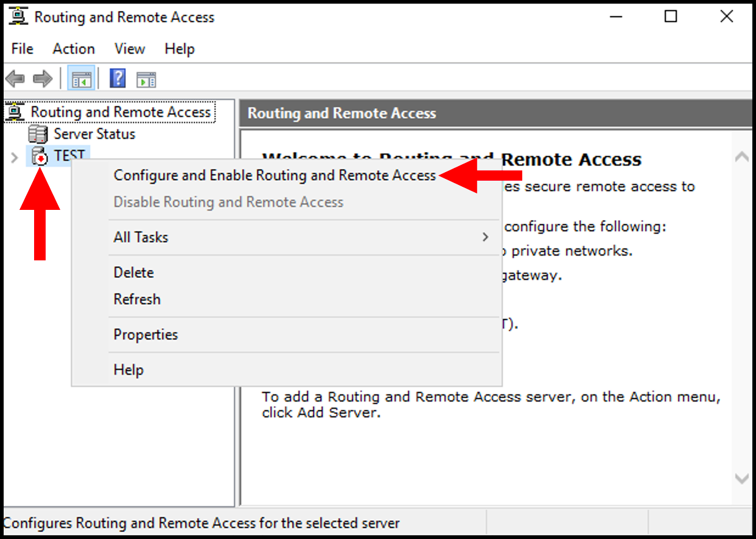Choose Configure and Enable Routing and Remote Access
Image resolution: width=756 pixels, height=539 pixels.
tap(275, 175)
